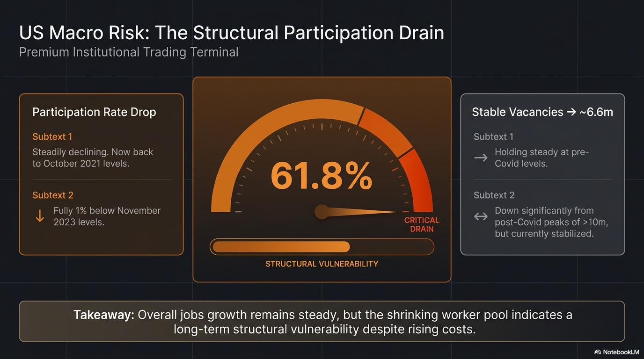Screen dimensions: 644x359
Task: Click the Takeaway banner text
Action: click(x=322, y=322)
